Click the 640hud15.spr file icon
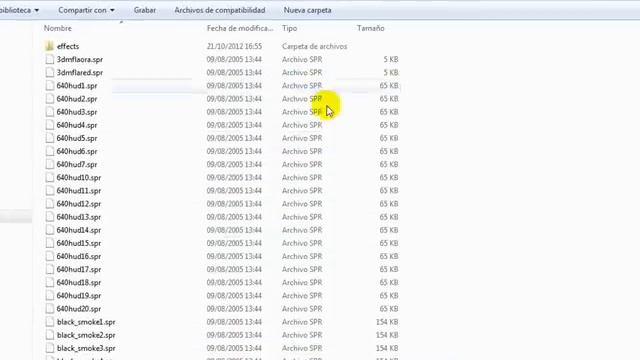 pyautogui.click(x=50, y=243)
